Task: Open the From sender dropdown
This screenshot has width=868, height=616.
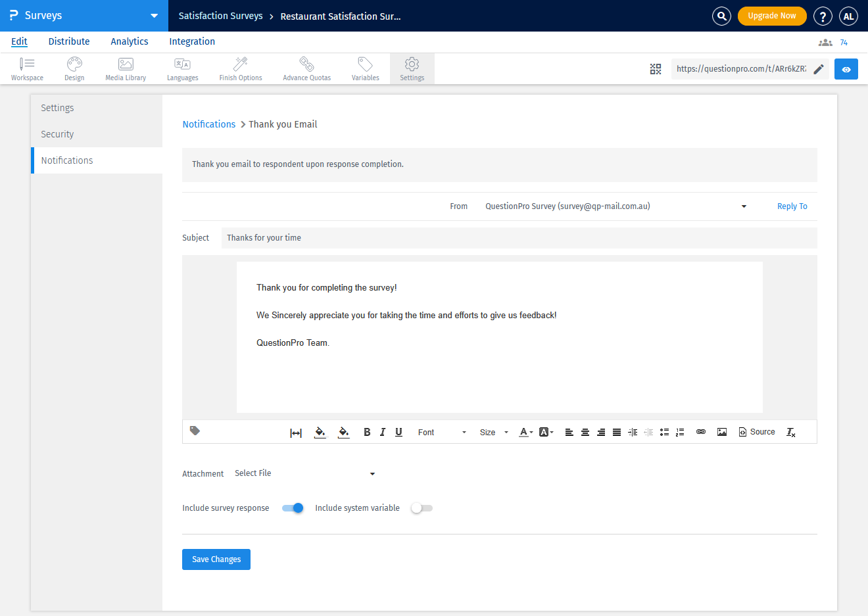Action: click(x=743, y=206)
